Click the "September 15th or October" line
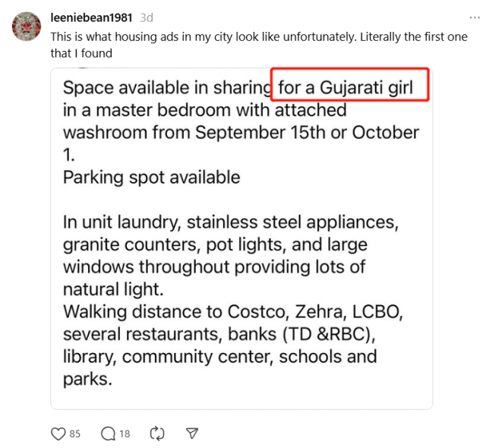This screenshot has height=448, width=486. (x=241, y=132)
